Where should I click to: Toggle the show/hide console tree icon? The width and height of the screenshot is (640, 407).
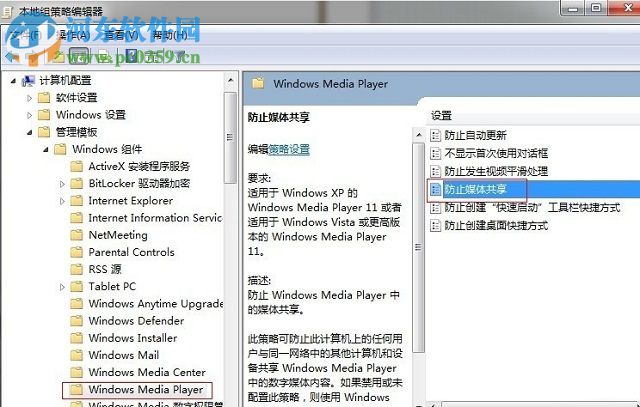[78, 56]
